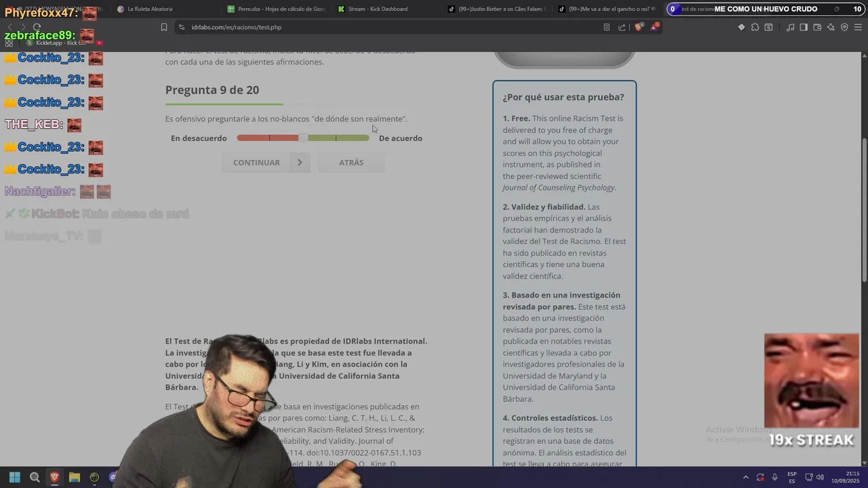Bookmark this page with the bookmark icon
Image resolution: width=868 pixels, height=488 pixels.
(164, 27)
